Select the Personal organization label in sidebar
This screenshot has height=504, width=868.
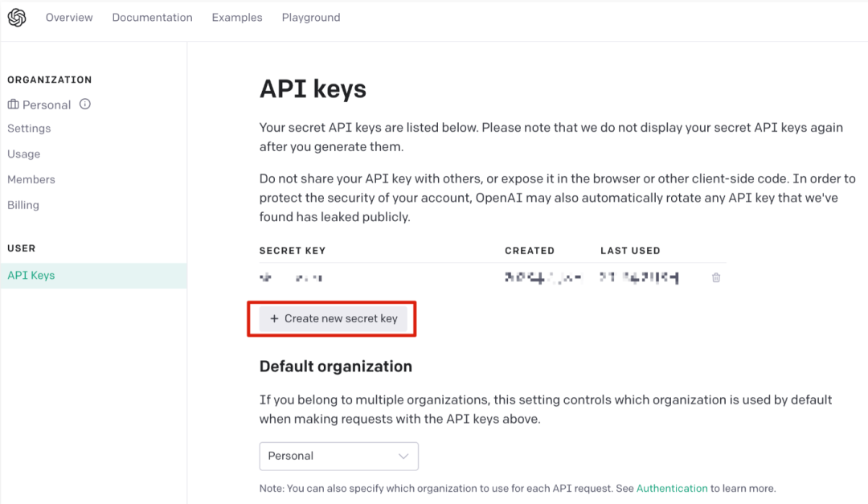pyautogui.click(x=47, y=104)
